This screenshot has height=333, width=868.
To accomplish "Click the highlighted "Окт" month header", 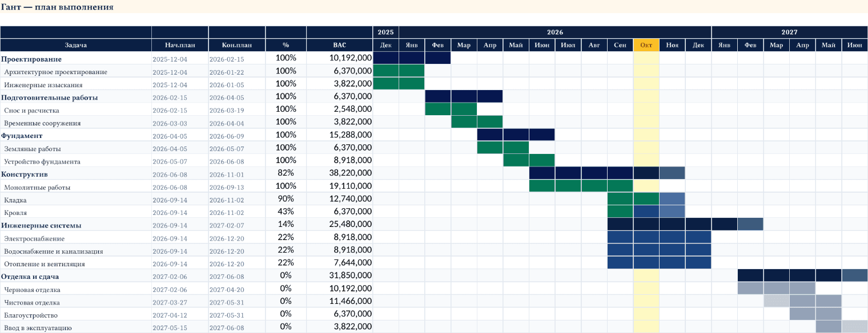I will [646, 45].
